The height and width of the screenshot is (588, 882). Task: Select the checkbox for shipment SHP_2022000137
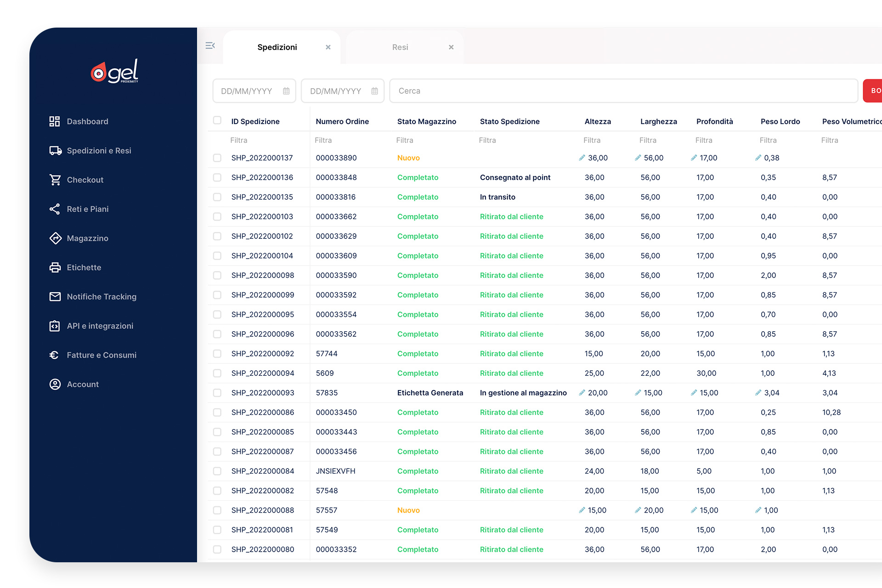click(217, 158)
